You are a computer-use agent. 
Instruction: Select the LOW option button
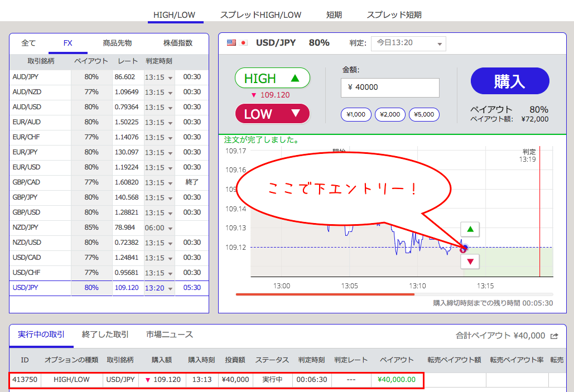pyautogui.click(x=272, y=114)
